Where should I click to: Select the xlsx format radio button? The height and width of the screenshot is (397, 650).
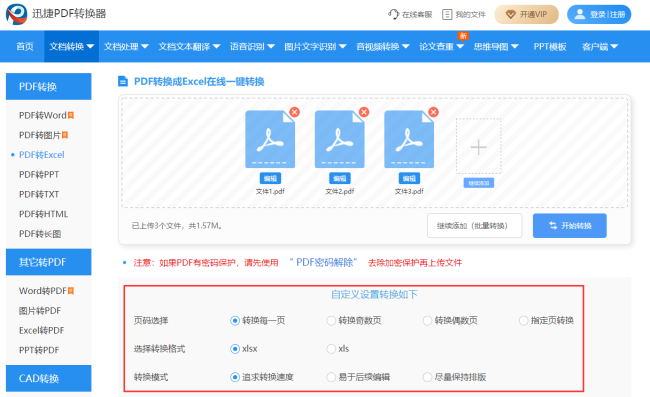235,349
